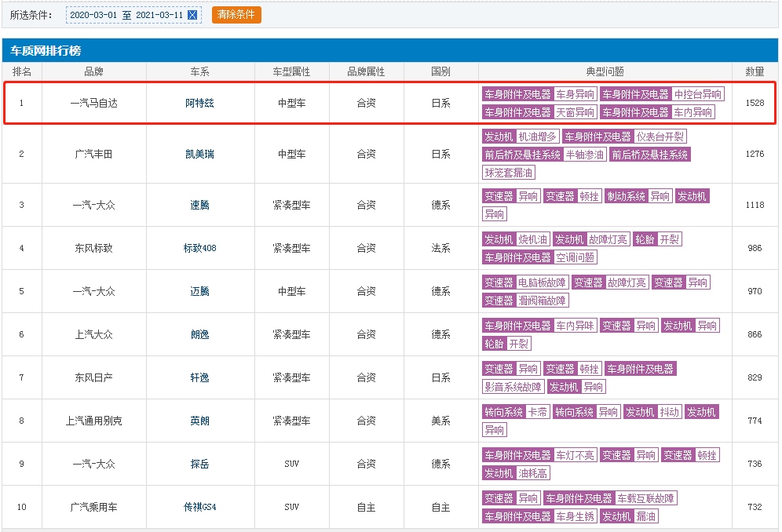782x532 pixels.
Task: Open the 传祺GS4 car series link
Action: pos(199,507)
